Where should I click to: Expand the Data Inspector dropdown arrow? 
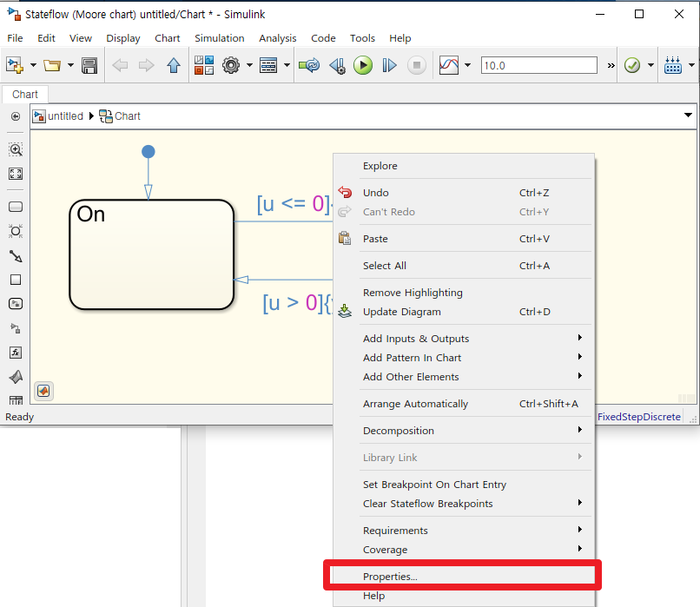pyautogui.click(x=467, y=66)
